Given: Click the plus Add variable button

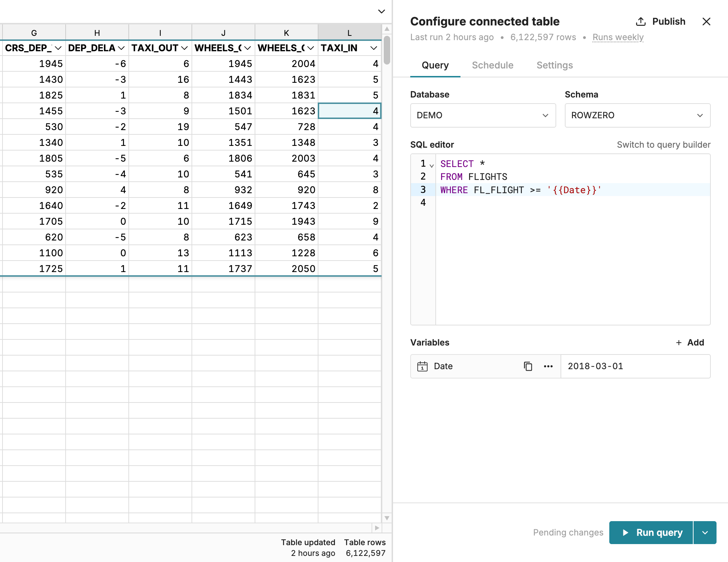Looking at the screenshot, I should (x=690, y=343).
